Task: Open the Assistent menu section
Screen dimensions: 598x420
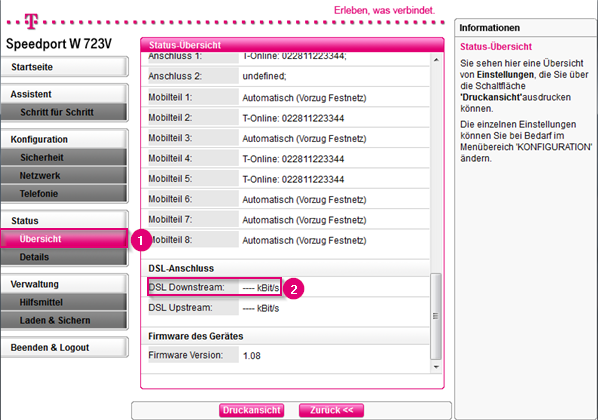Action: [64, 94]
